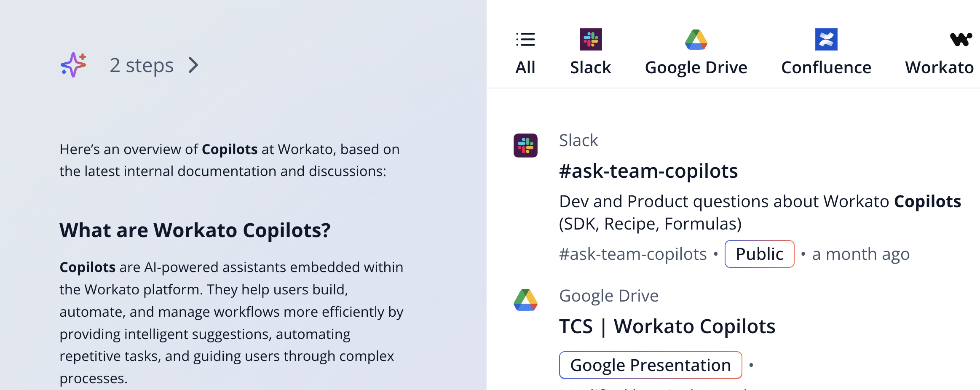Click the Google Drive filter icon
Image resolution: width=980 pixels, height=390 pixels.
point(696,39)
